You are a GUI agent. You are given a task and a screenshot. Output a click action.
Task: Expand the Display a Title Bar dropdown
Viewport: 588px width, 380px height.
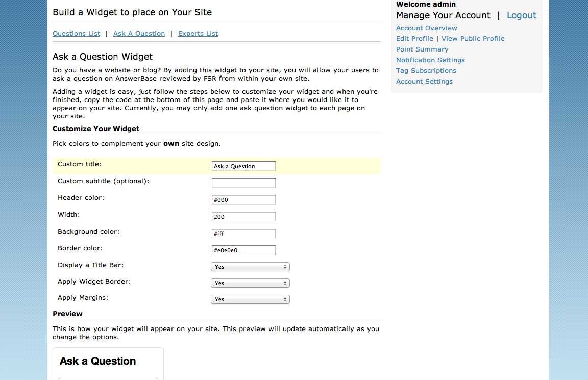[x=250, y=267]
